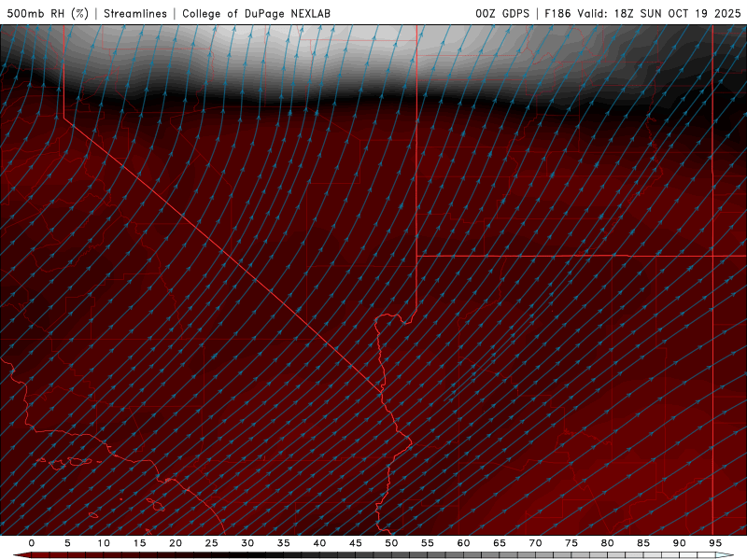Click the '80' label on the color scale
The width and height of the screenshot is (747, 560).
(607, 543)
